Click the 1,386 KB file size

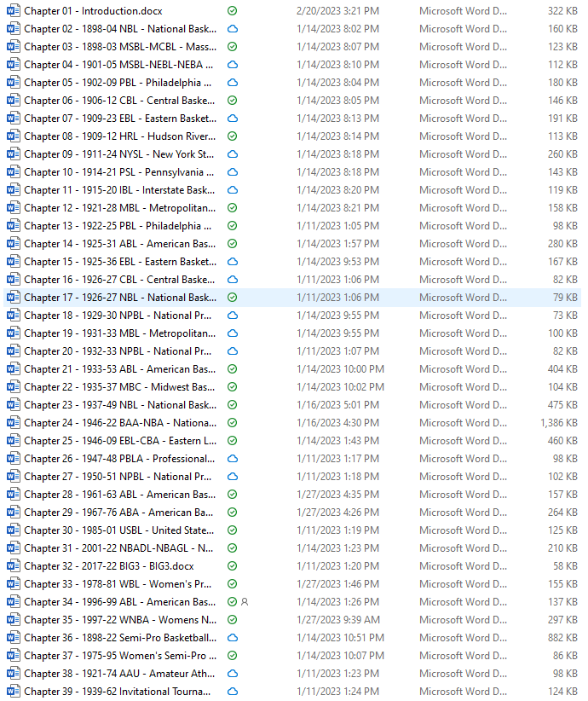pyautogui.click(x=559, y=422)
